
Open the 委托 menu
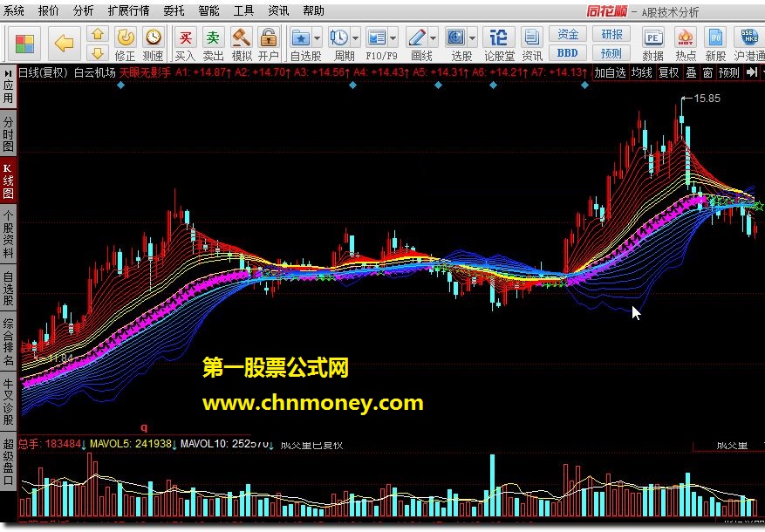[174, 10]
